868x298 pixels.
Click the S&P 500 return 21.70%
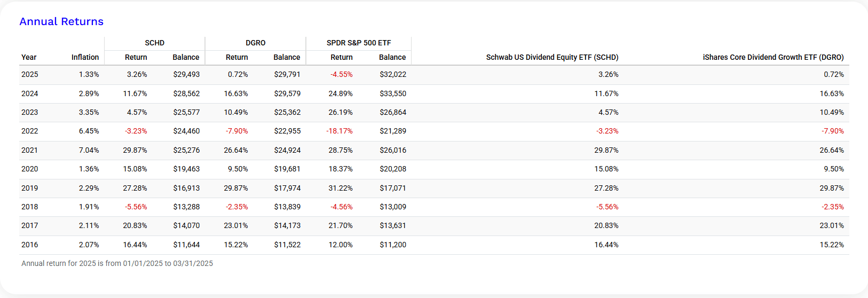[x=341, y=225]
